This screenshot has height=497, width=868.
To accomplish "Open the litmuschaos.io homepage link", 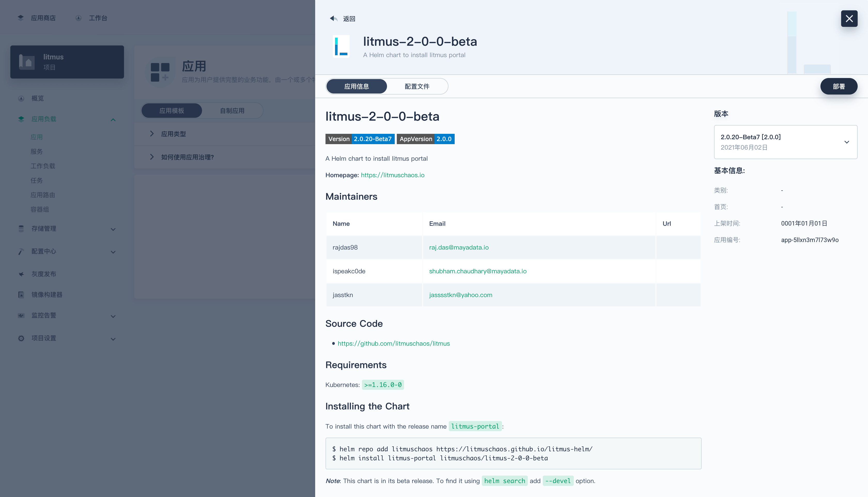I will pos(392,175).
